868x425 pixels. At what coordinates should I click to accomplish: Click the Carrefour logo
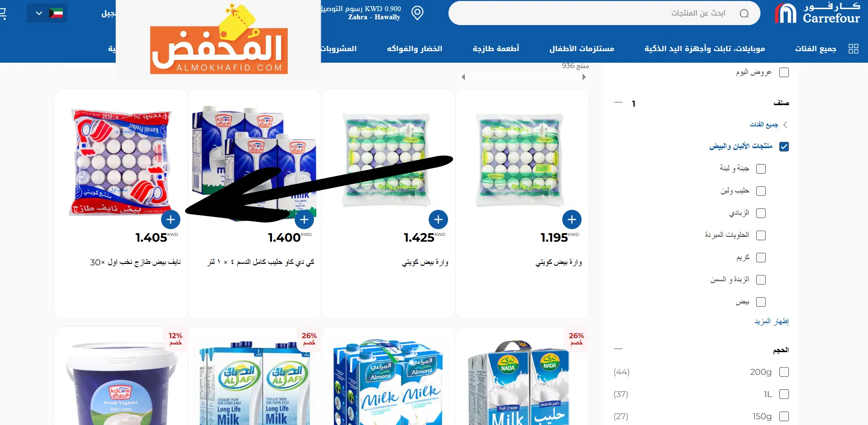coord(817,13)
